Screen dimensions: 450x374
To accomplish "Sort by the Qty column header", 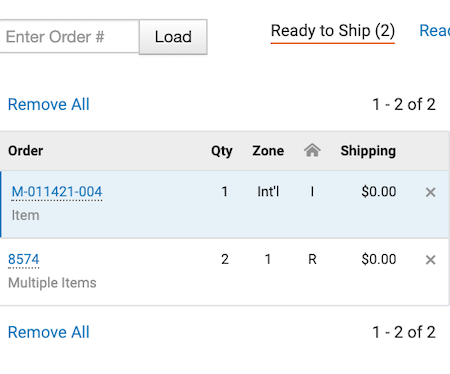I will 222,151.
